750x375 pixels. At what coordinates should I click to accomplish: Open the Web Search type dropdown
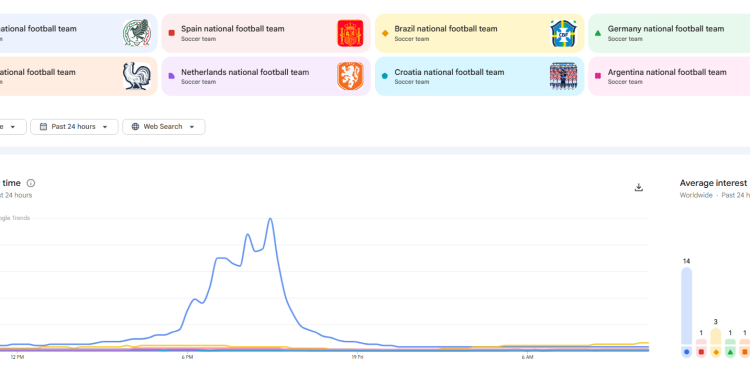tap(164, 127)
